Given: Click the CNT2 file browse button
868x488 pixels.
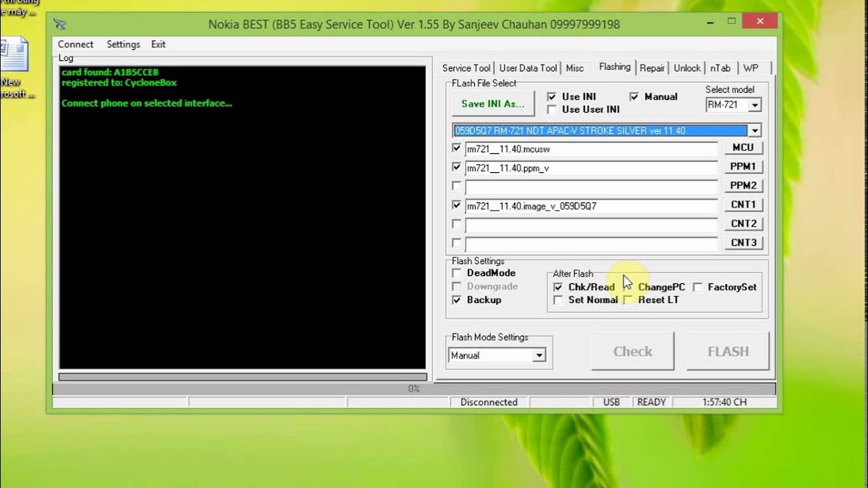Looking at the screenshot, I should (743, 224).
